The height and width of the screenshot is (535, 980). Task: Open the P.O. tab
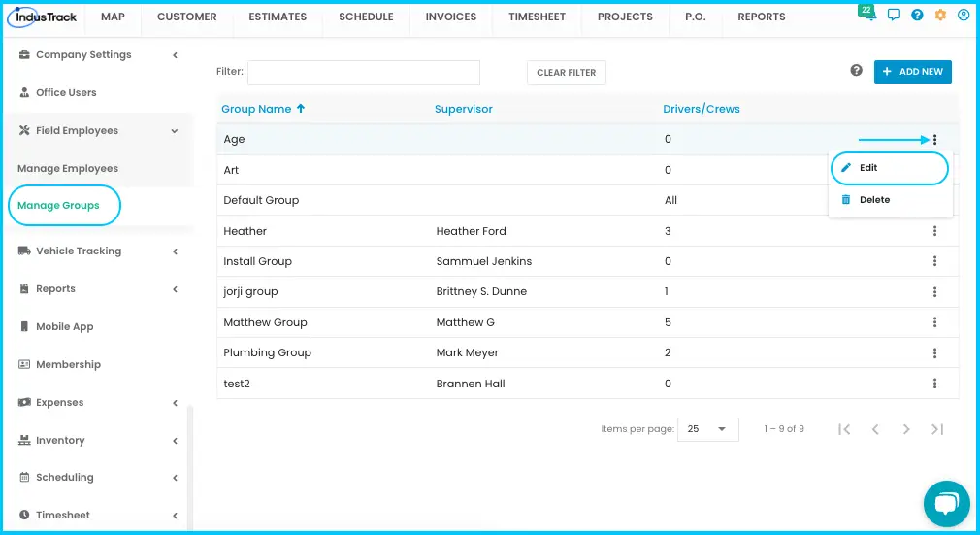[696, 17]
